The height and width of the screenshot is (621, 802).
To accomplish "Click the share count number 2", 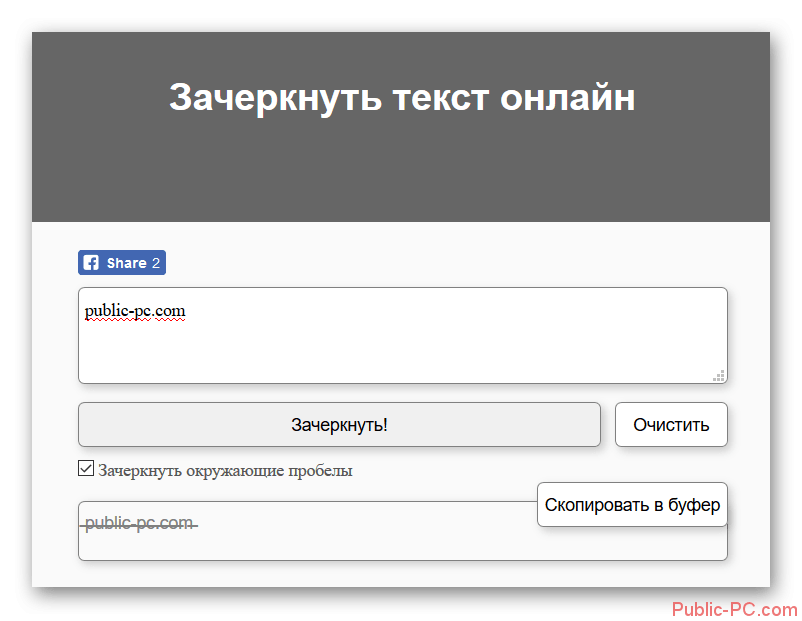I will pos(155,263).
